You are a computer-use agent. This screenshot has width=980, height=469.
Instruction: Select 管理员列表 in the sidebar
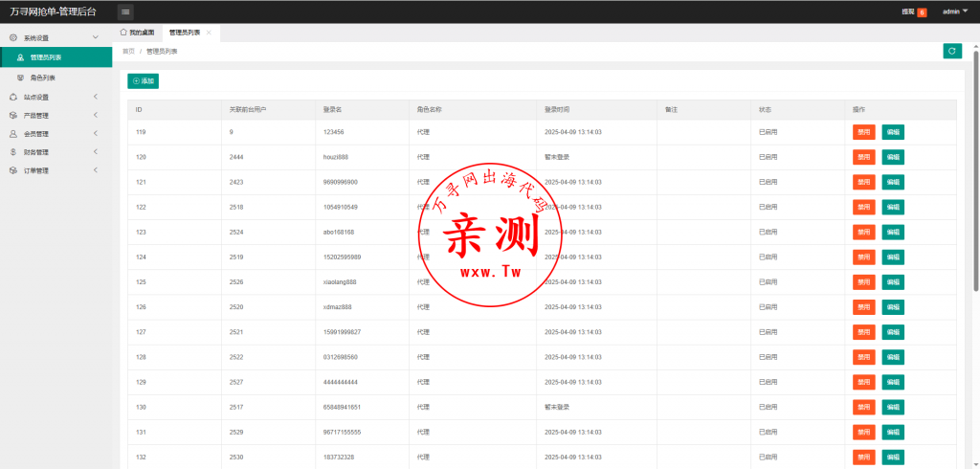(56, 57)
